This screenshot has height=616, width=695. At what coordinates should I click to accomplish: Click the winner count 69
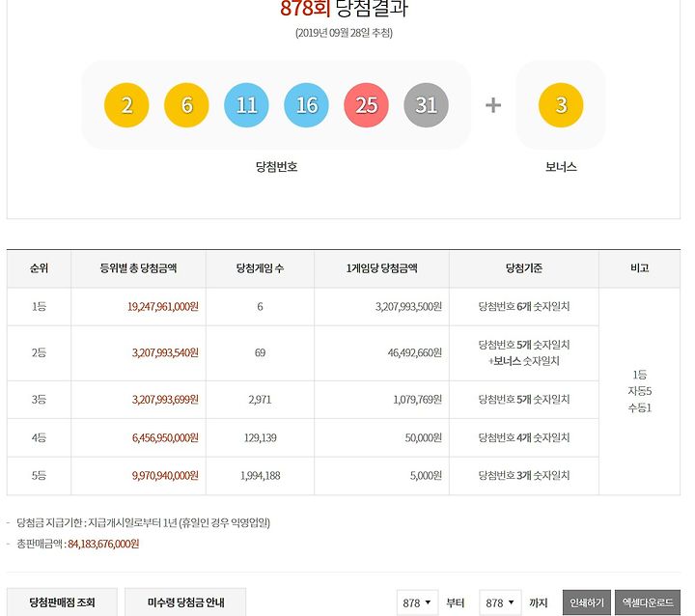(260, 352)
